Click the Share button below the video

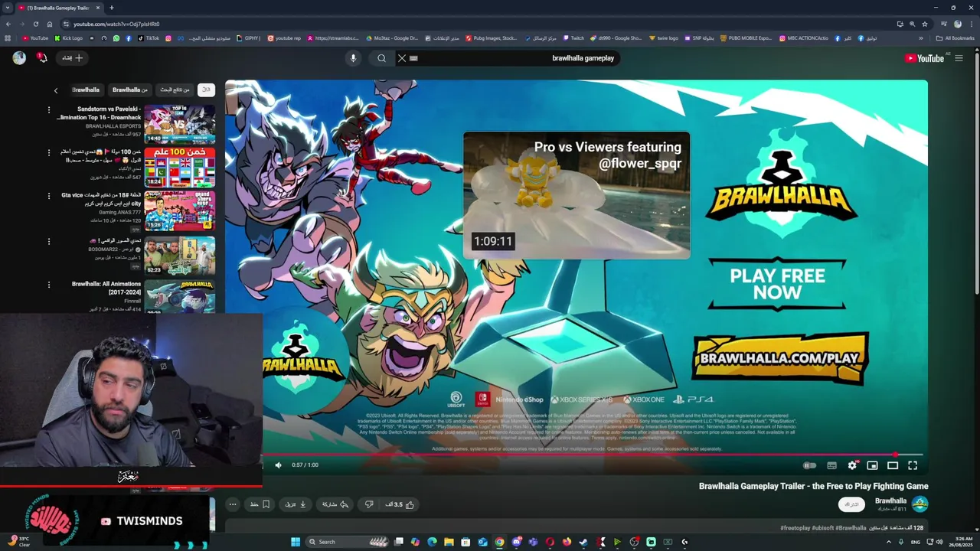point(335,504)
